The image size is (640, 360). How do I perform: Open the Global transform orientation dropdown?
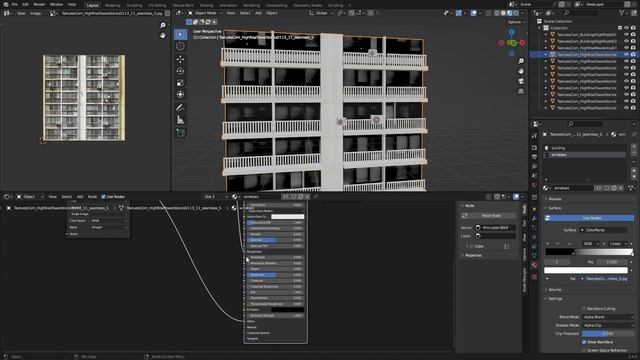click(x=321, y=13)
